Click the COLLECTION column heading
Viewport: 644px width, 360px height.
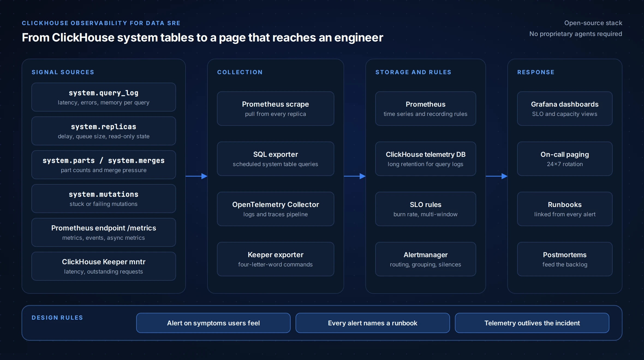click(x=240, y=72)
